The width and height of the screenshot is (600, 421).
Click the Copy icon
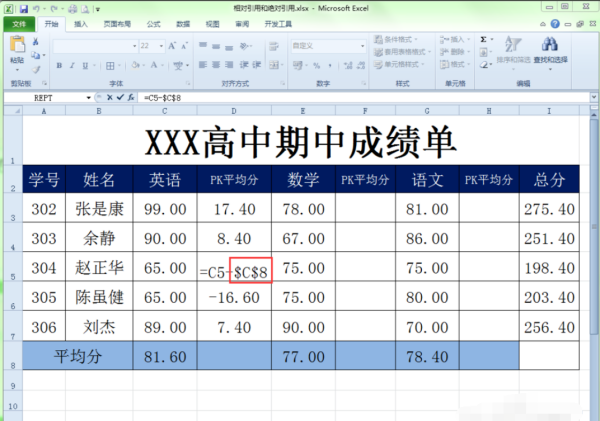click(36, 55)
